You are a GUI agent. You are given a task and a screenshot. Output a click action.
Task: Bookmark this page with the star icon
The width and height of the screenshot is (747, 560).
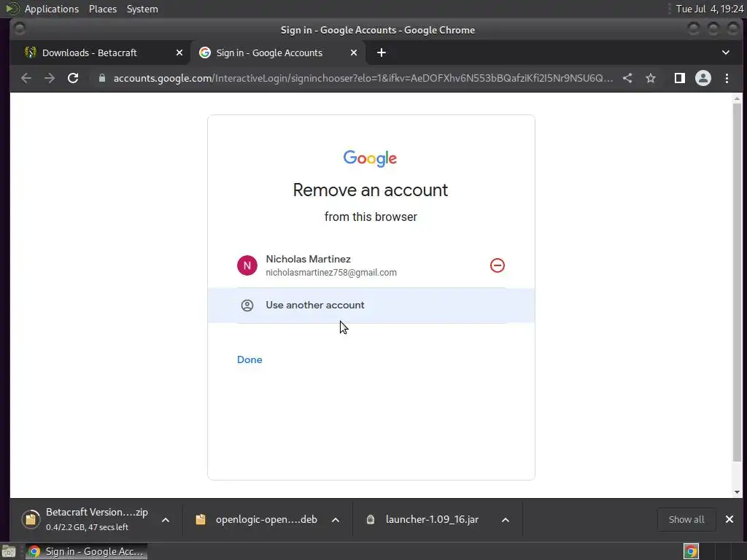pyautogui.click(x=651, y=78)
